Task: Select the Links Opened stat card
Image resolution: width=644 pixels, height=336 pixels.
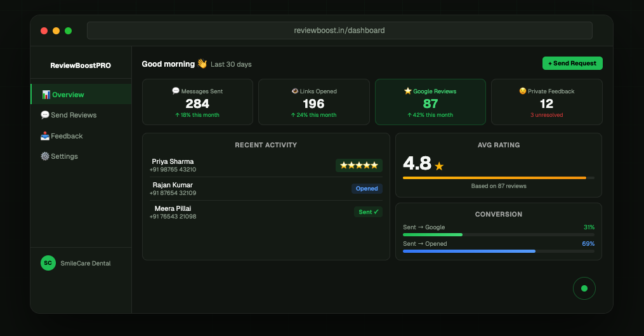Action: [x=314, y=102]
